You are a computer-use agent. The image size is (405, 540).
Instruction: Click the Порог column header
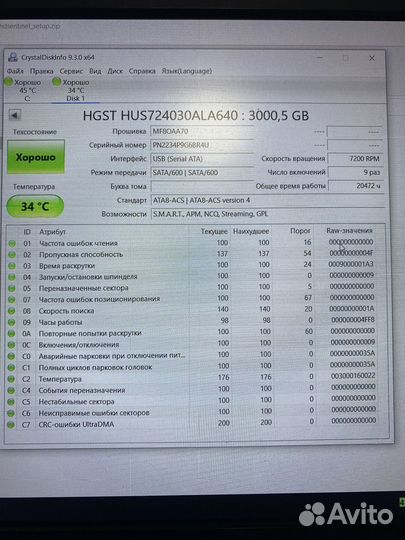[300, 231]
